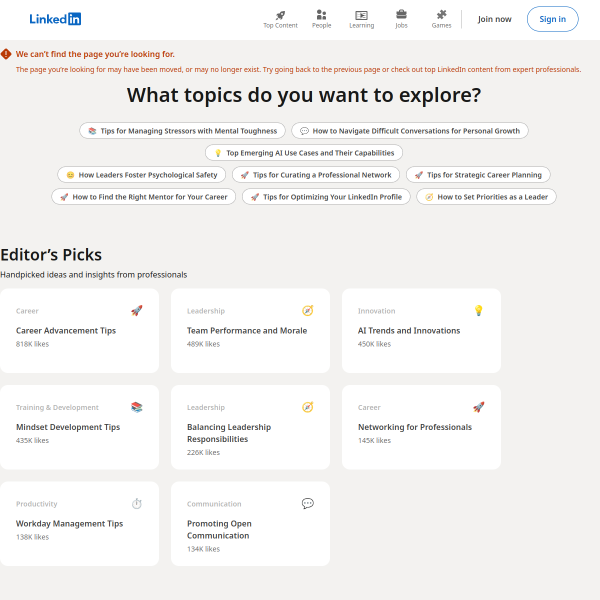Open Balancing Leadership Responsibilities card
This screenshot has width=600, height=600.
point(229,433)
